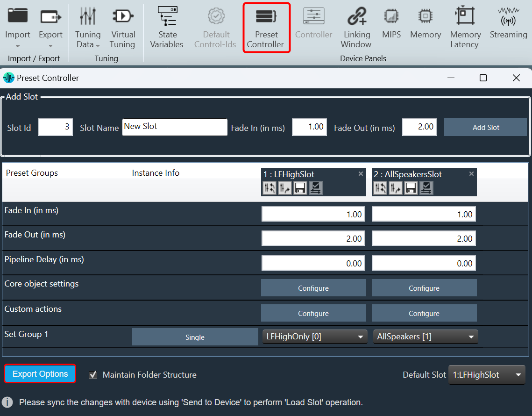Click LFHighSlot Fade In value field
The width and height of the screenshot is (532, 416).
(313, 214)
